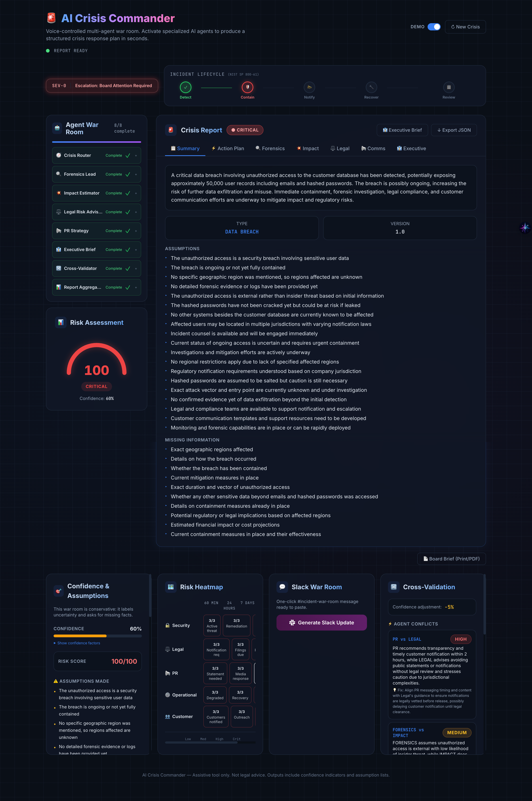Image resolution: width=532 pixels, height=801 pixels.
Task: Click the Notify lifecycle stage icon
Action: [309, 87]
